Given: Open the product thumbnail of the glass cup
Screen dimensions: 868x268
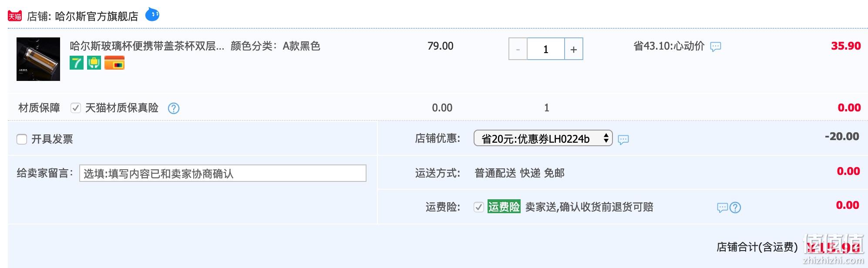Looking at the screenshot, I should click(x=38, y=59).
